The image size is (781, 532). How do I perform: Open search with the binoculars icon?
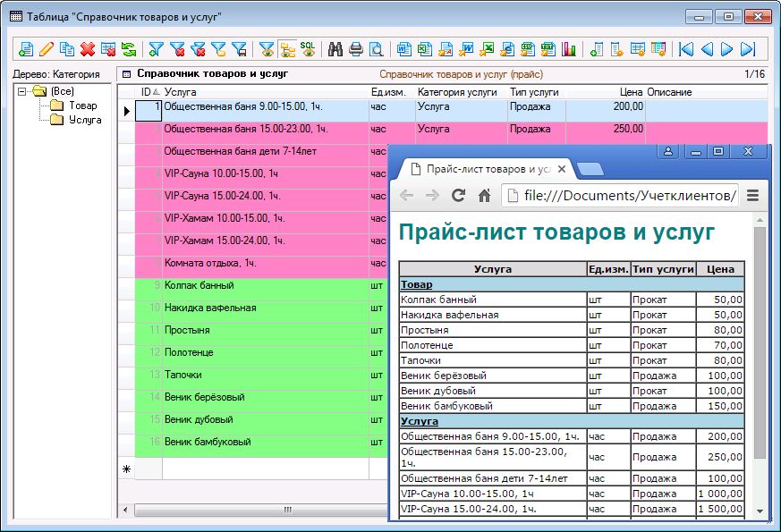coord(335,49)
